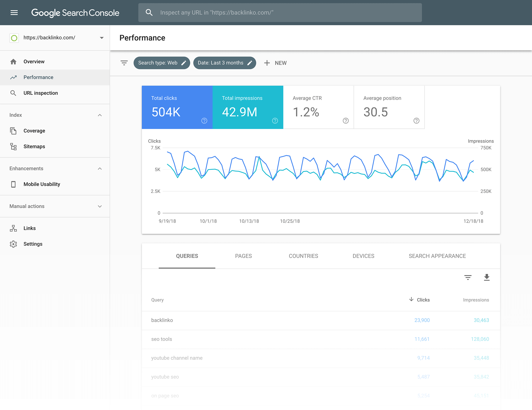Viewport: 532px width, 410px height.
Task: Switch to the PAGES tab
Action: pos(244,256)
